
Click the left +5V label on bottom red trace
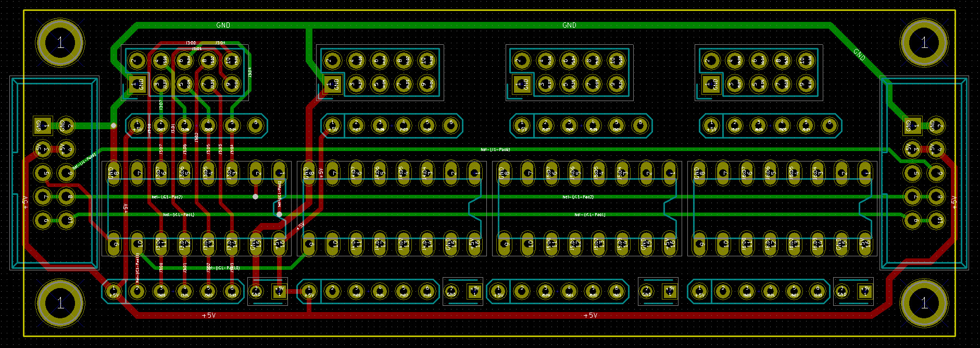pos(208,315)
